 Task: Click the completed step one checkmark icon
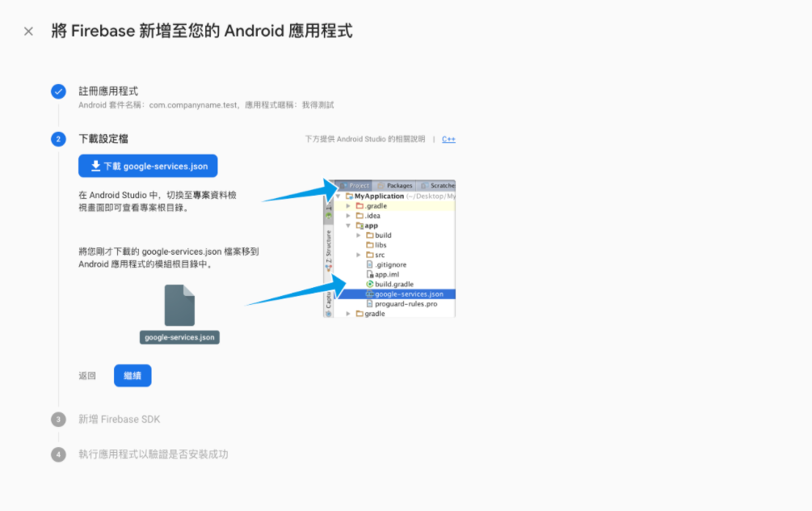tap(58, 91)
